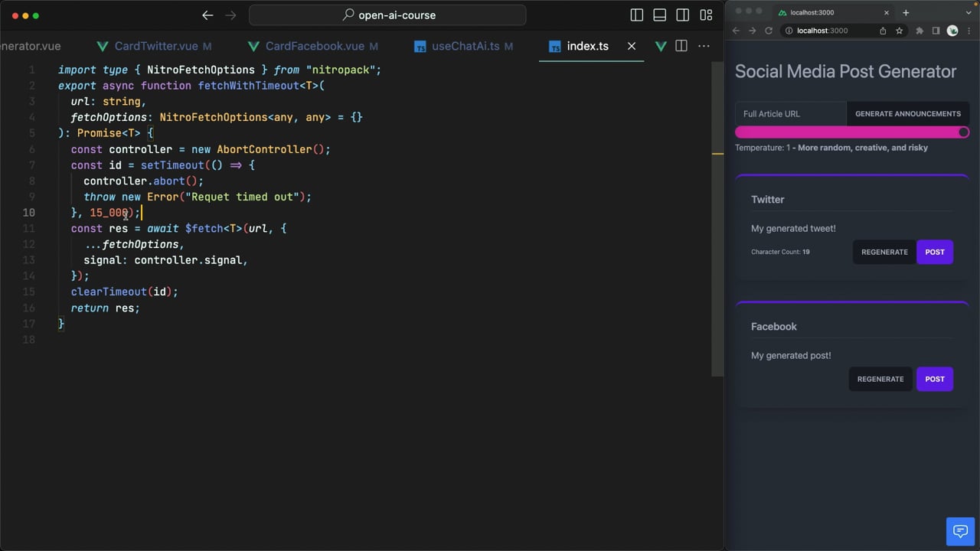Viewport: 980px width, 551px height.
Task: Expand browser tab search dropdown
Action: coord(969,12)
